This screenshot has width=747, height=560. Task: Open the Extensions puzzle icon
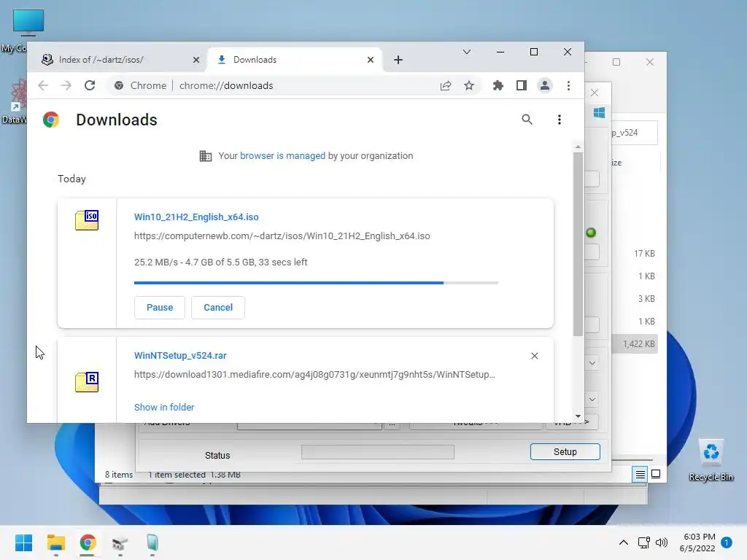(498, 86)
